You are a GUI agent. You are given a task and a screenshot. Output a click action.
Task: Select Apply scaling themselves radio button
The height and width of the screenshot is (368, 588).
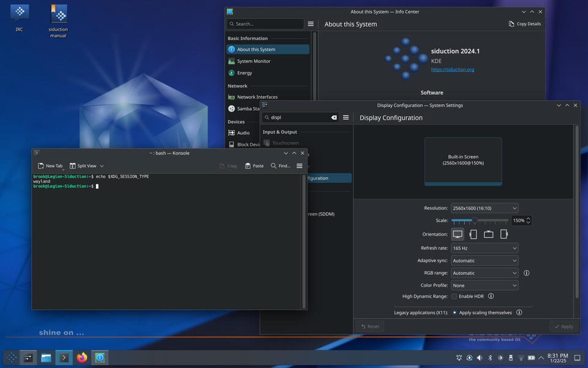(455, 312)
